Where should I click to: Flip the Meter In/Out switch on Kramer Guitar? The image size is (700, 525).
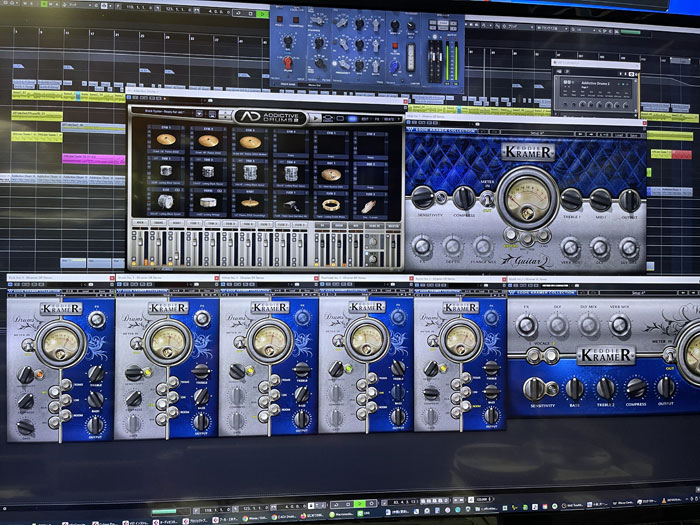[x=487, y=197]
